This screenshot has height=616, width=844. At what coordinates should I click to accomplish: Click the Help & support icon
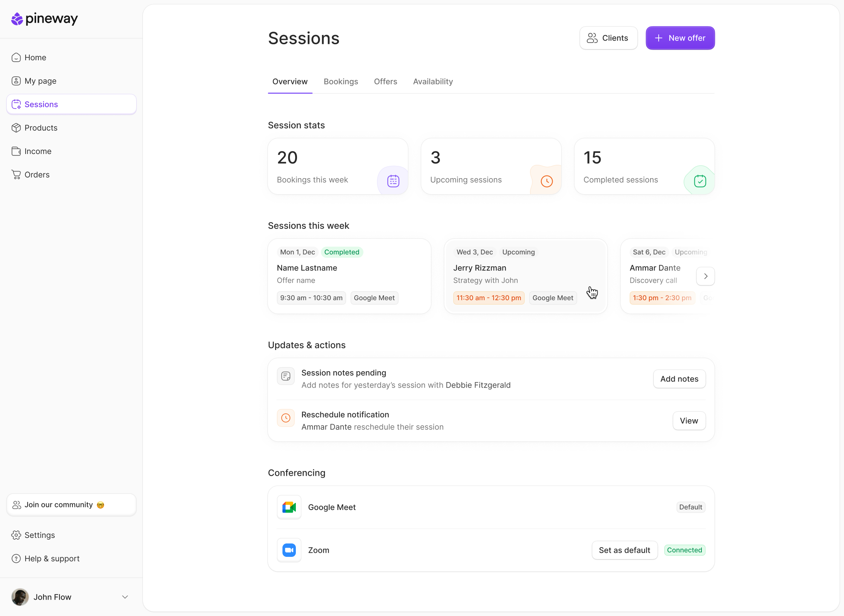click(x=16, y=559)
